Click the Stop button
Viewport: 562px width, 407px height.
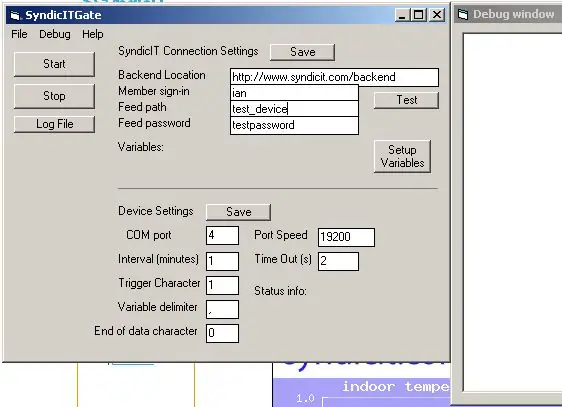pos(54,96)
